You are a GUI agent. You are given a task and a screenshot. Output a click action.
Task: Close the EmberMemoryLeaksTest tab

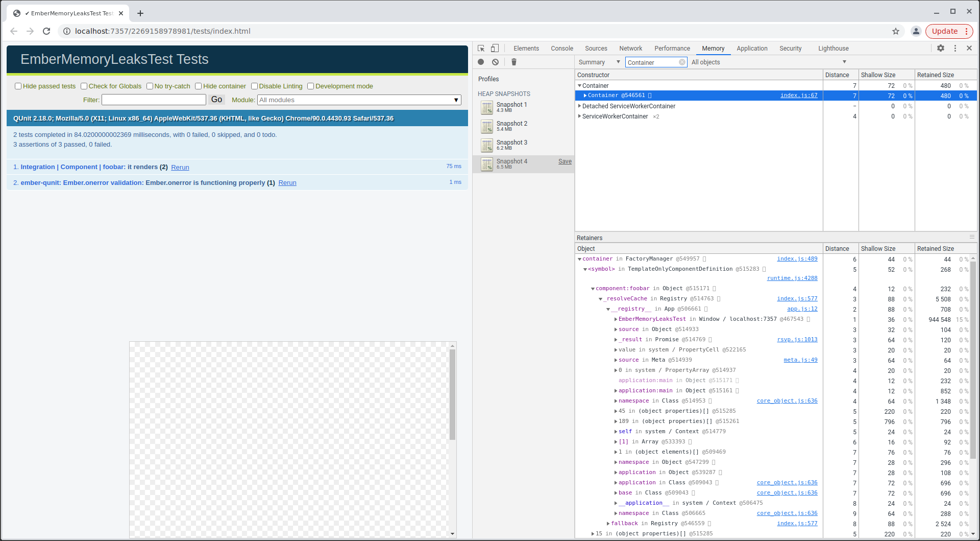[x=121, y=13]
